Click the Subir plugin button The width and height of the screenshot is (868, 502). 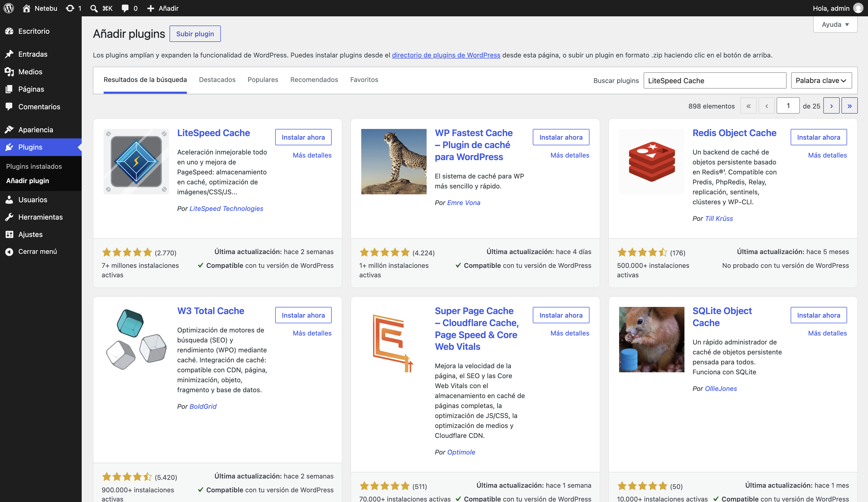click(195, 34)
